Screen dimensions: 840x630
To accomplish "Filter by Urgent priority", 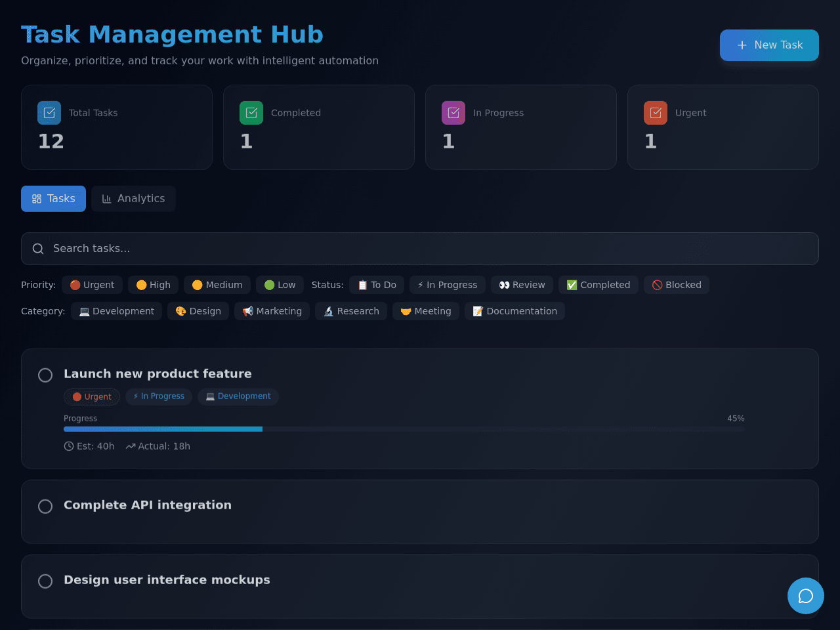I will click(x=92, y=285).
